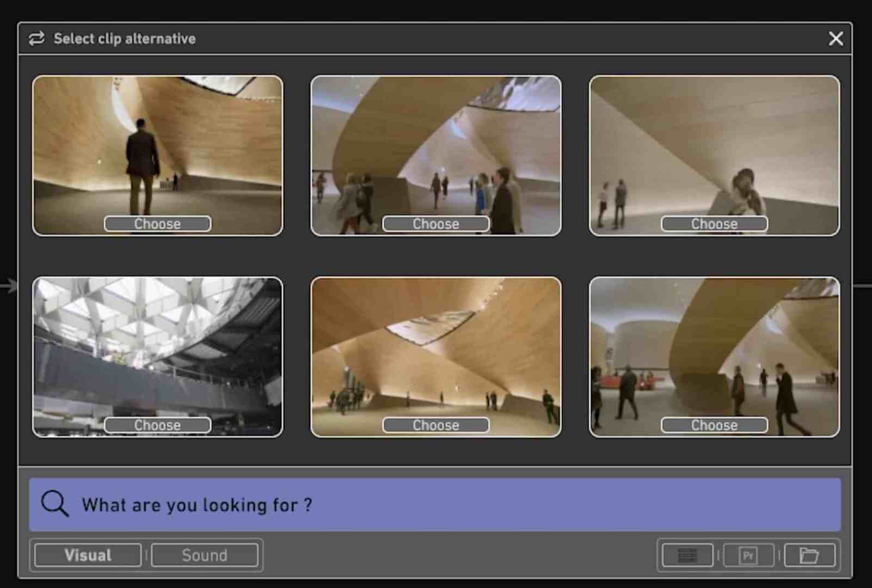Click the magnifying glass search icon
Screen dimensions: 872x588
coord(55,504)
